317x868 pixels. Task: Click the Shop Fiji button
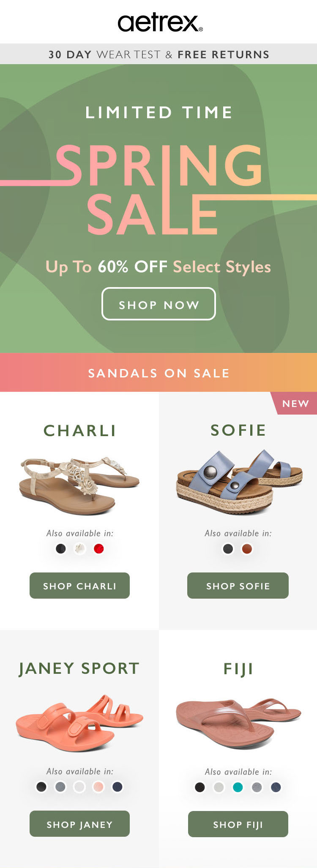(x=238, y=824)
